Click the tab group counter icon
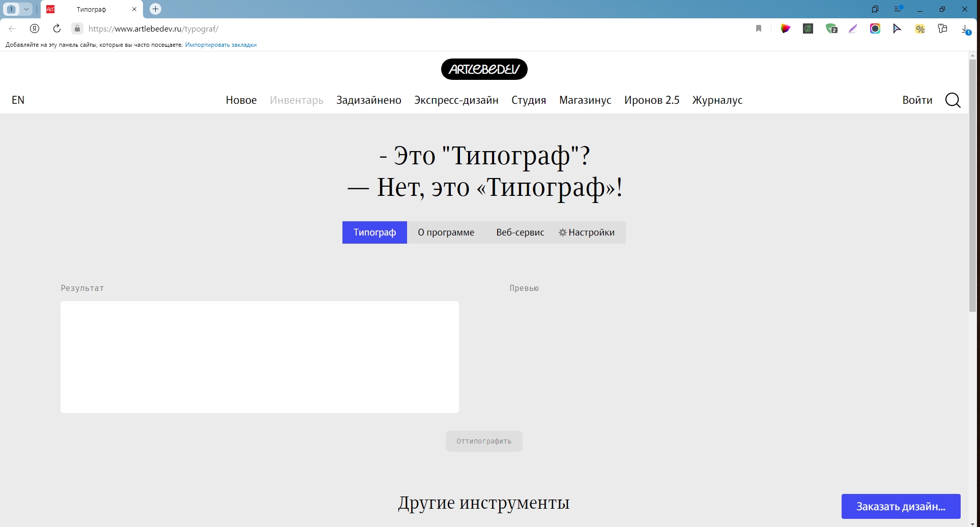The image size is (980, 527). tap(11, 9)
